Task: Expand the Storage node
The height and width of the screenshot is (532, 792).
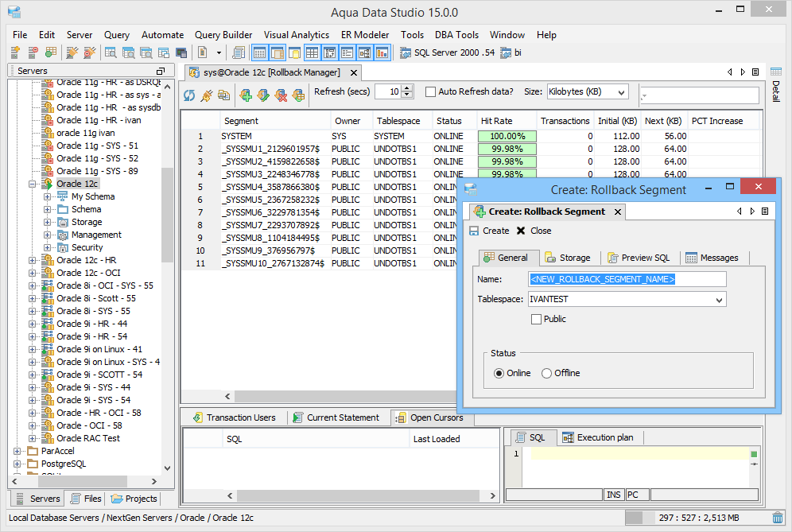Action: (47, 223)
